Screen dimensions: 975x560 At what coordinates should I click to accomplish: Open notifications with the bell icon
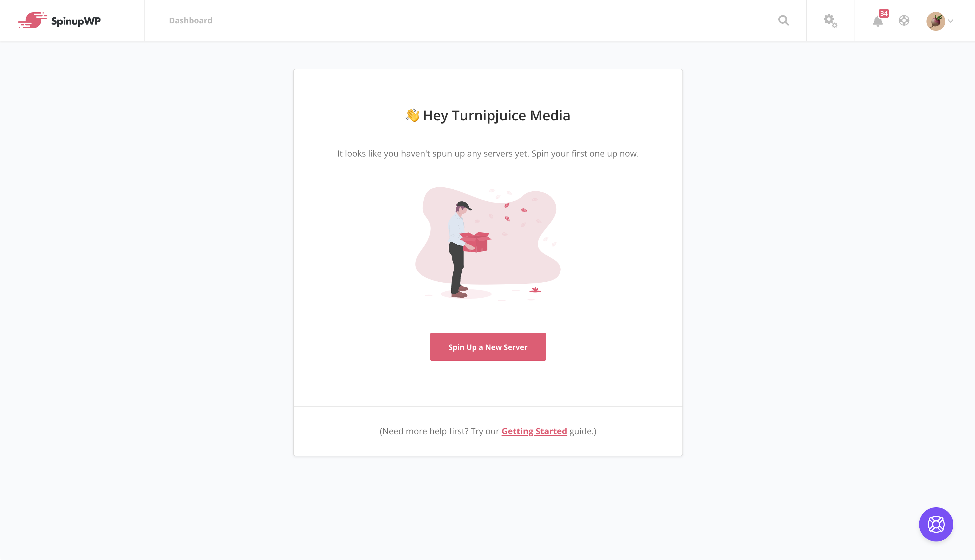[x=878, y=22]
